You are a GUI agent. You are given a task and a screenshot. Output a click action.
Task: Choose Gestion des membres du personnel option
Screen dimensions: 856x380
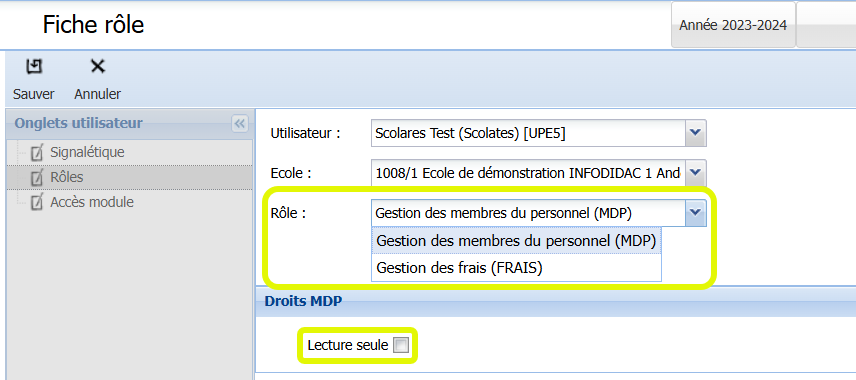(516, 241)
